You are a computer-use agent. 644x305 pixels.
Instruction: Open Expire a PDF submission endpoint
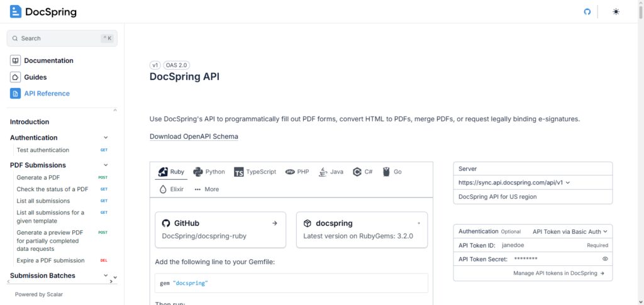(62, 261)
